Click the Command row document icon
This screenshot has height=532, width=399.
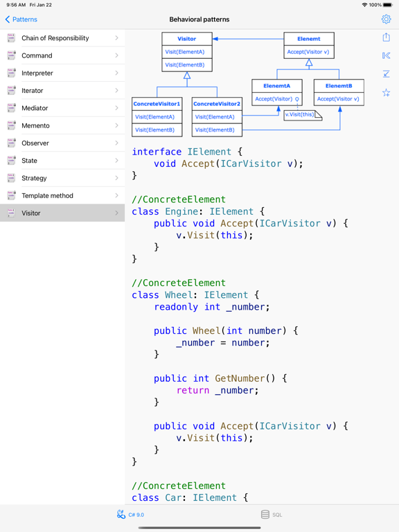click(12, 55)
